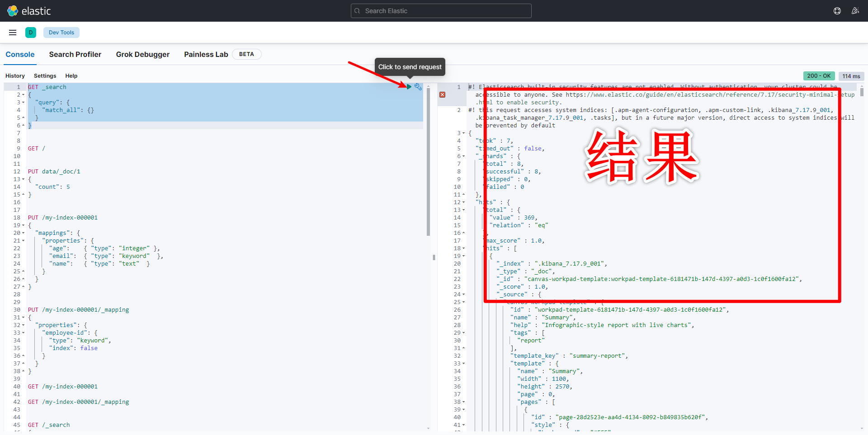Click the 200 - OK status badge
Viewport: 868px width, 435px height.
(x=819, y=76)
